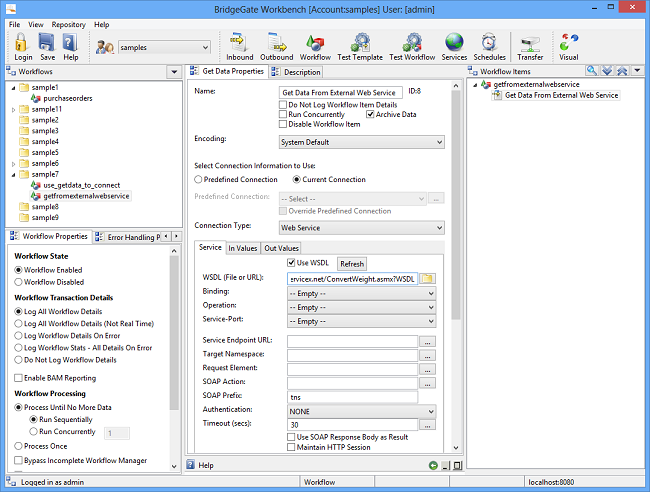Viewport: 650px width, 492px height.
Task: Open the Repository menu
Action: coord(68,24)
